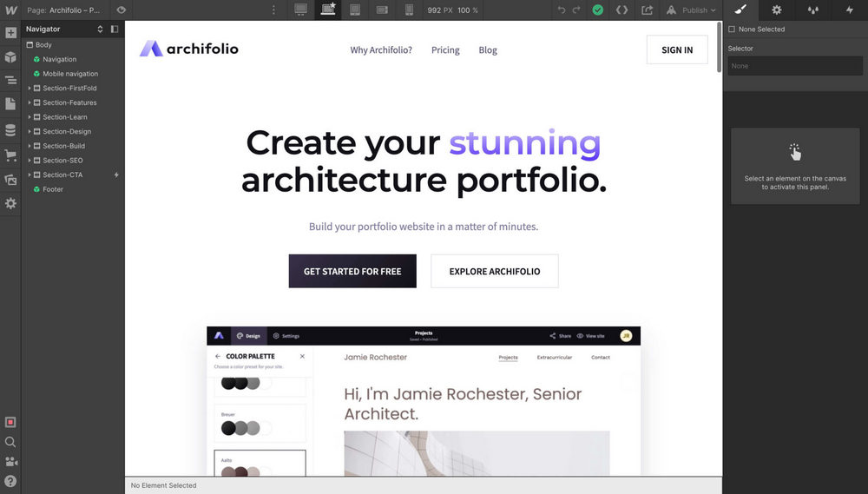
Task: Switch to the Style brush tab
Action: pos(741,10)
